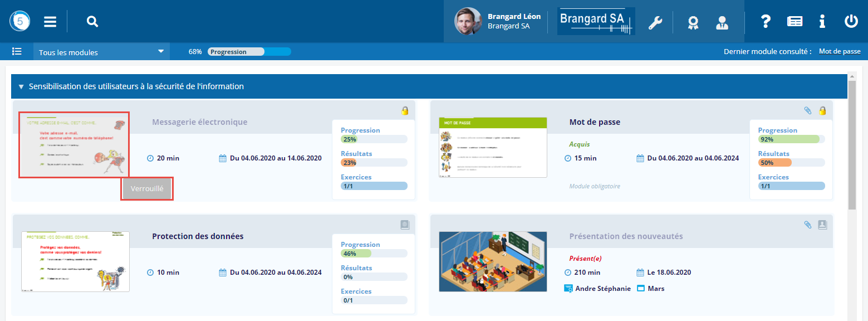This screenshot has height=321, width=868.
Task: Open the wrench settings tool
Action: (655, 22)
